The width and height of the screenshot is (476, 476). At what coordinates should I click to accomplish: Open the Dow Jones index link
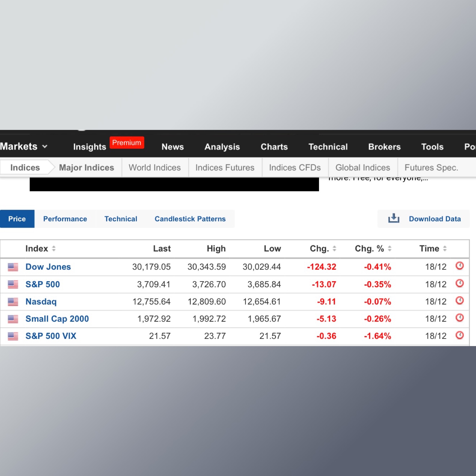(48, 267)
